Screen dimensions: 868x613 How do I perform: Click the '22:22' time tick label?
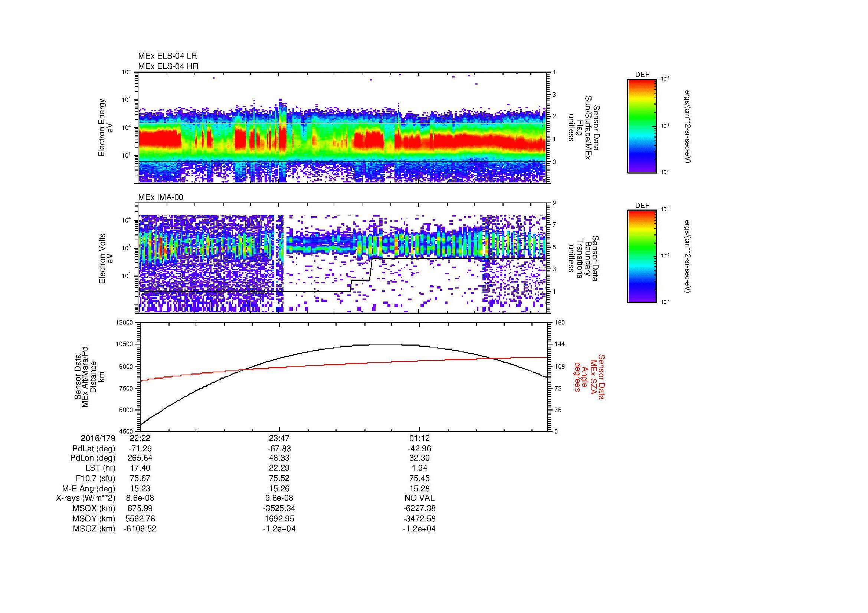click(140, 438)
